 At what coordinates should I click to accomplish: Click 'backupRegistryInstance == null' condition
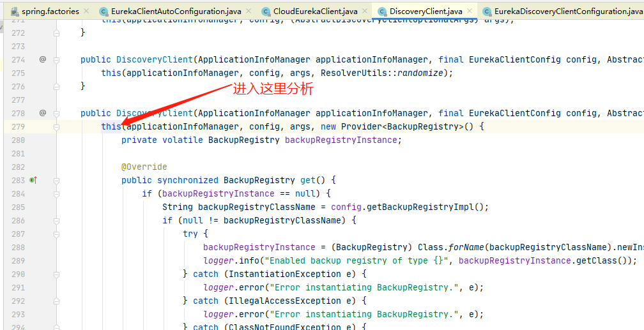click(239, 193)
